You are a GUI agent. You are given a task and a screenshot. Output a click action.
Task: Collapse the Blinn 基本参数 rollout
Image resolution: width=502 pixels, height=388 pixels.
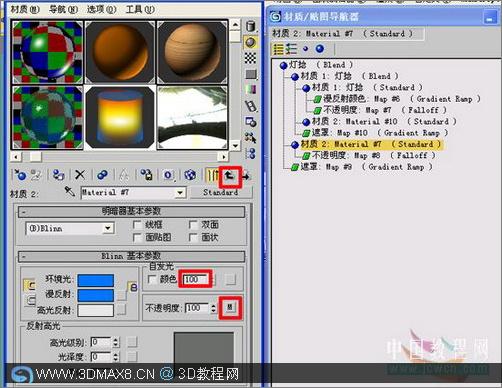click(131, 256)
